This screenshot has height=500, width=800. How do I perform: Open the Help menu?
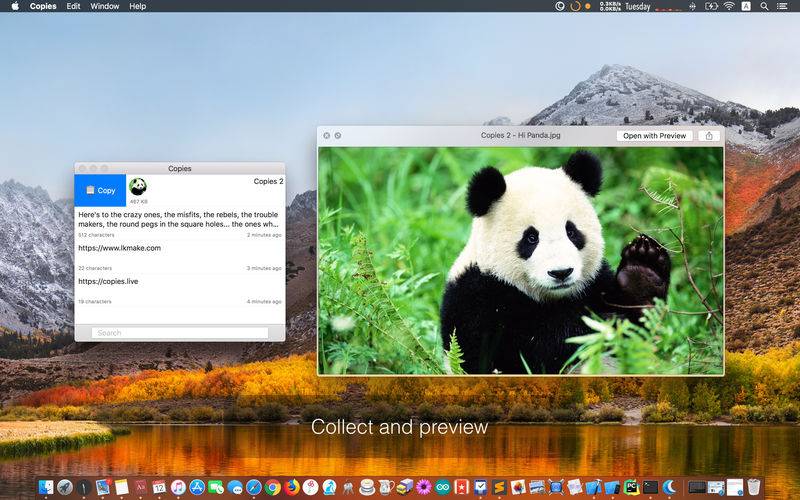(x=138, y=6)
